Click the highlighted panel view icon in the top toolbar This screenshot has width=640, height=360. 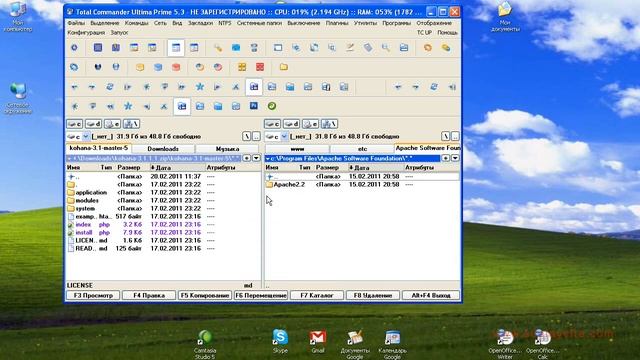(176, 48)
